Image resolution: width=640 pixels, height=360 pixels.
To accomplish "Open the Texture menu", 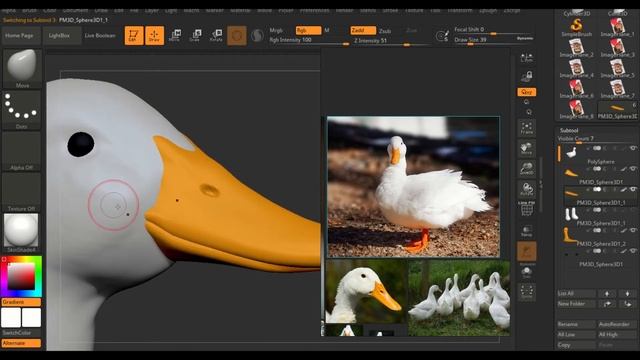I will 414,11.
